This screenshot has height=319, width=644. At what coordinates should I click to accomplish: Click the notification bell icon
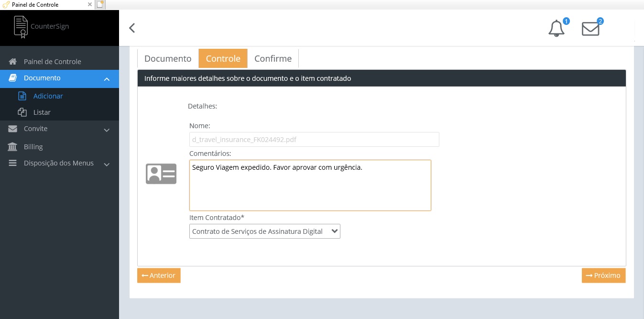(556, 29)
